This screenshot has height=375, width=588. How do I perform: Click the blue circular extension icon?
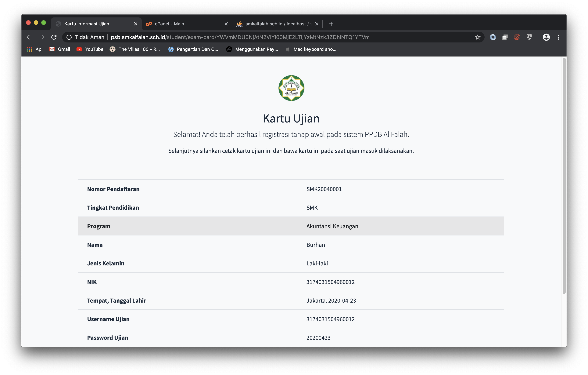pos(493,37)
